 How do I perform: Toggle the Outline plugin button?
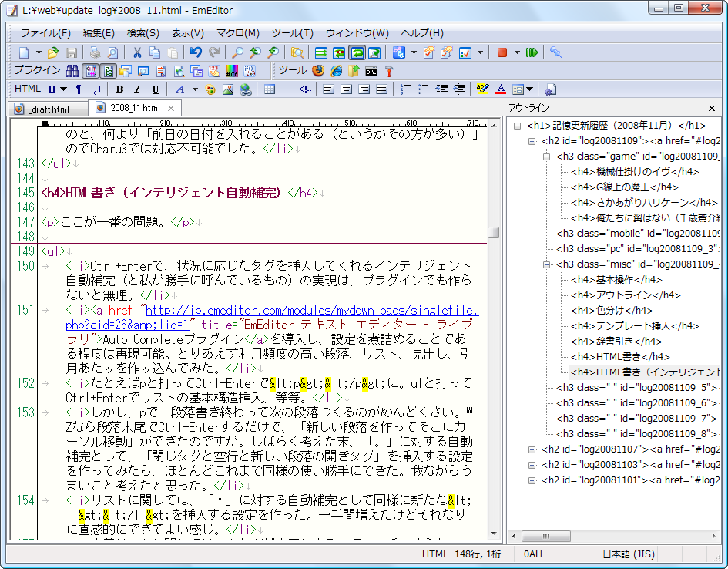108,71
